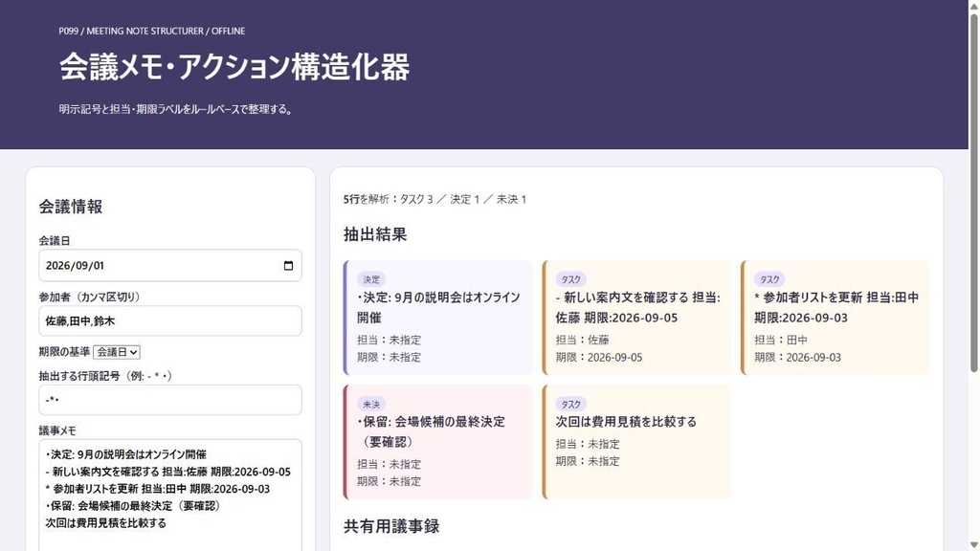This screenshot has width=980, height=551.
Task: Click 期限：未指定 in the 未決 card
Action: 389,482
